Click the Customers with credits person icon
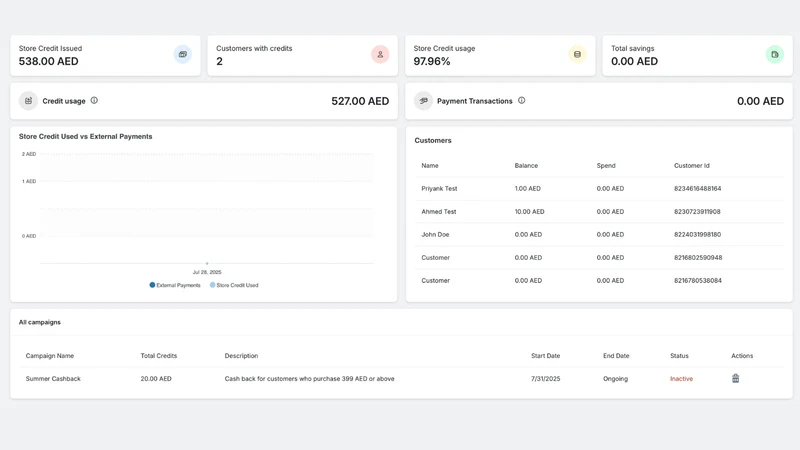The width and height of the screenshot is (800, 450). click(380, 54)
